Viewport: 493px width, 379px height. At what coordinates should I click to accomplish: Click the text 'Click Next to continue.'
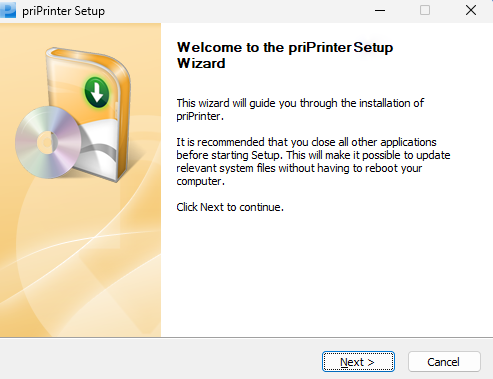click(230, 207)
